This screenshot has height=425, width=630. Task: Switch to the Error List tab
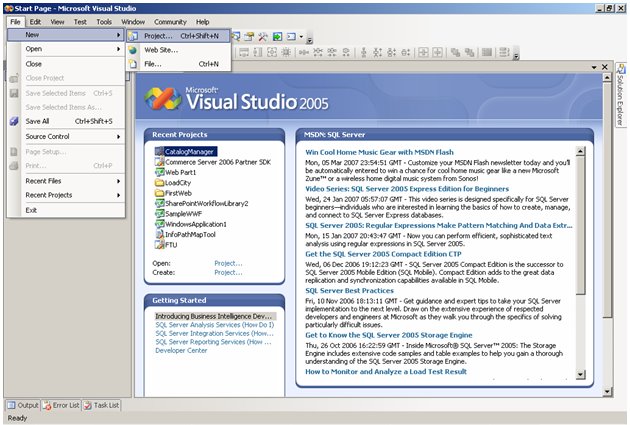pos(61,405)
